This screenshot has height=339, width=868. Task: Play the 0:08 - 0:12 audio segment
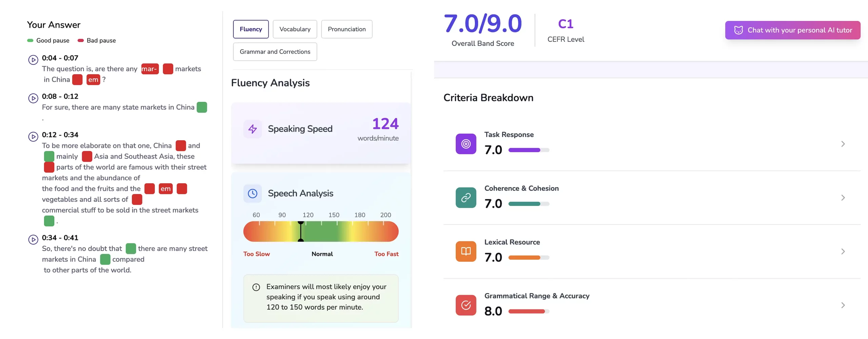click(x=33, y=98)
